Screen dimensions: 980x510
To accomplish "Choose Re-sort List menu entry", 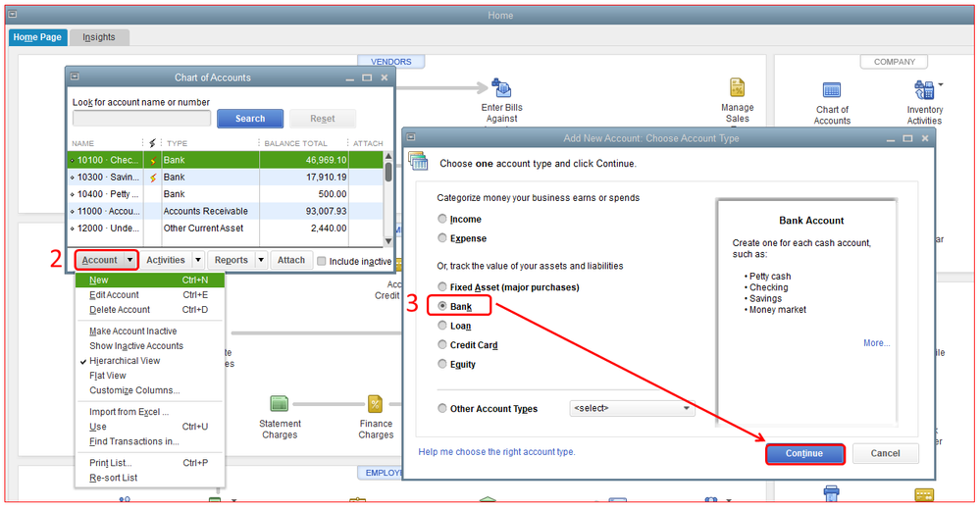I will pos(149,479).
